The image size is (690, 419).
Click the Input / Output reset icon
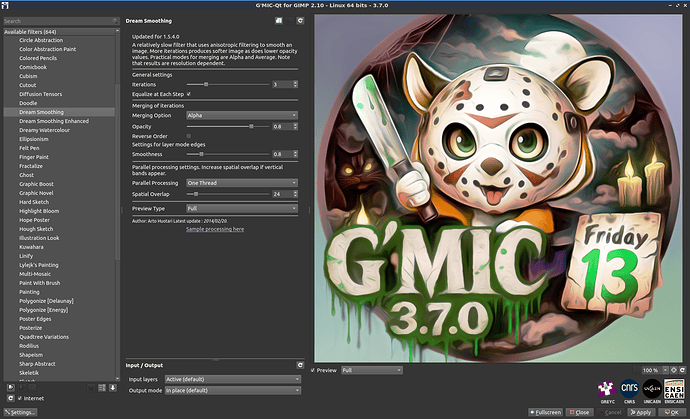300,365
